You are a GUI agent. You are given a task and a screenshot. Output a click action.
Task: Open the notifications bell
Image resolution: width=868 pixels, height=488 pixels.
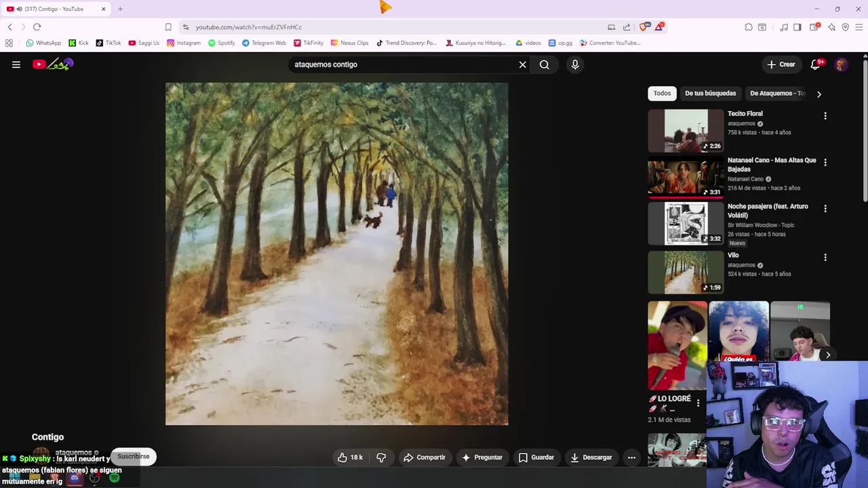point(816,64)
